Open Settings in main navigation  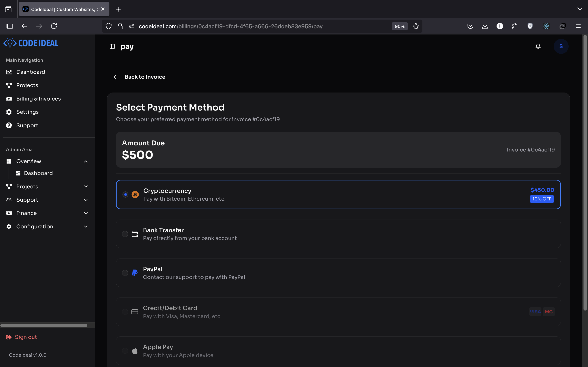(x=27, y=112)
